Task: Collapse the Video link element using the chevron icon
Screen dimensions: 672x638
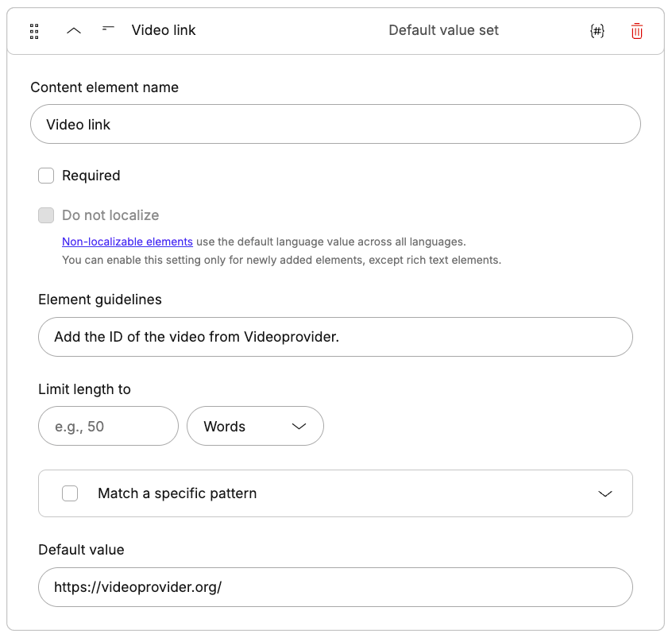Action: point(73,30)
